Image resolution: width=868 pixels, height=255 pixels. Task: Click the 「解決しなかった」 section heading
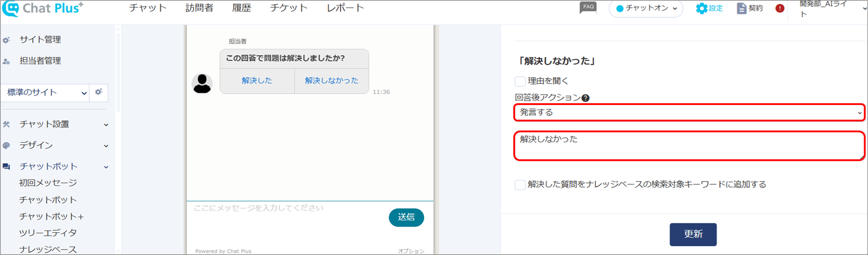click(556, 61)
